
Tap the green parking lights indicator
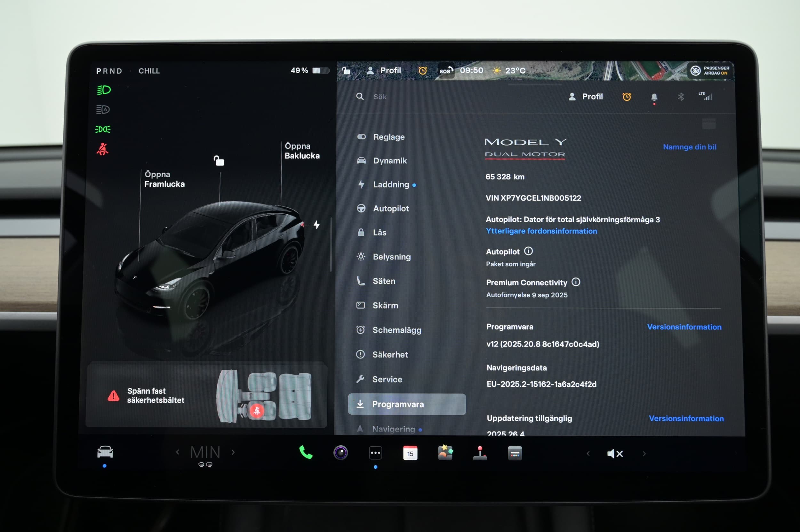click(103, 129)
